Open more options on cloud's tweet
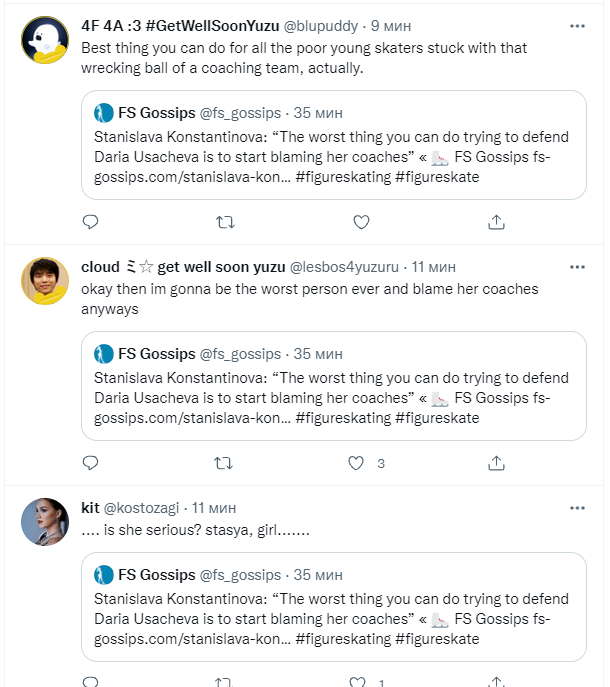 pyautogui.click(x=577, y=267)
